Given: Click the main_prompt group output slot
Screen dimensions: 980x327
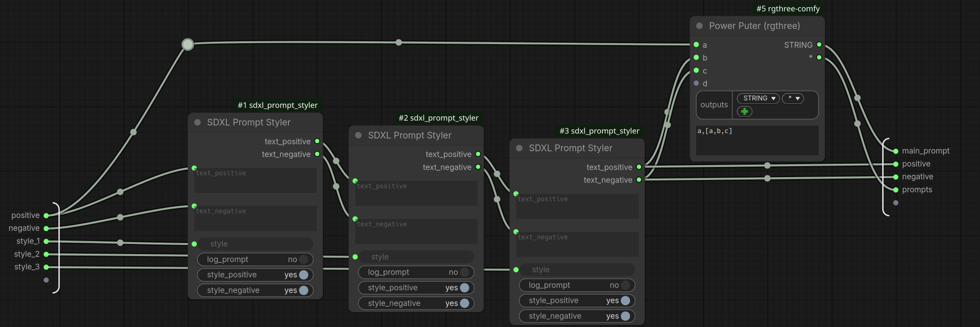Looking at the screenshot, I should tap(896, 151).
